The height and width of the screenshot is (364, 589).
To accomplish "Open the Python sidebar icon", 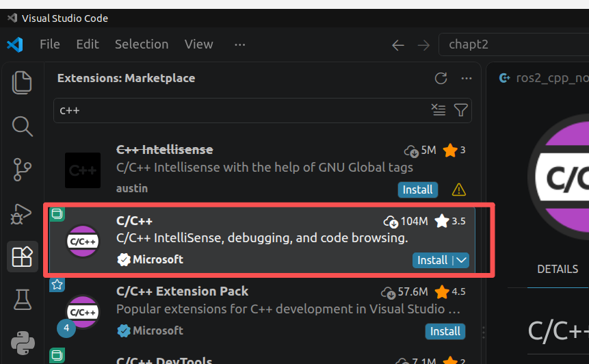I will click(23, 343).
